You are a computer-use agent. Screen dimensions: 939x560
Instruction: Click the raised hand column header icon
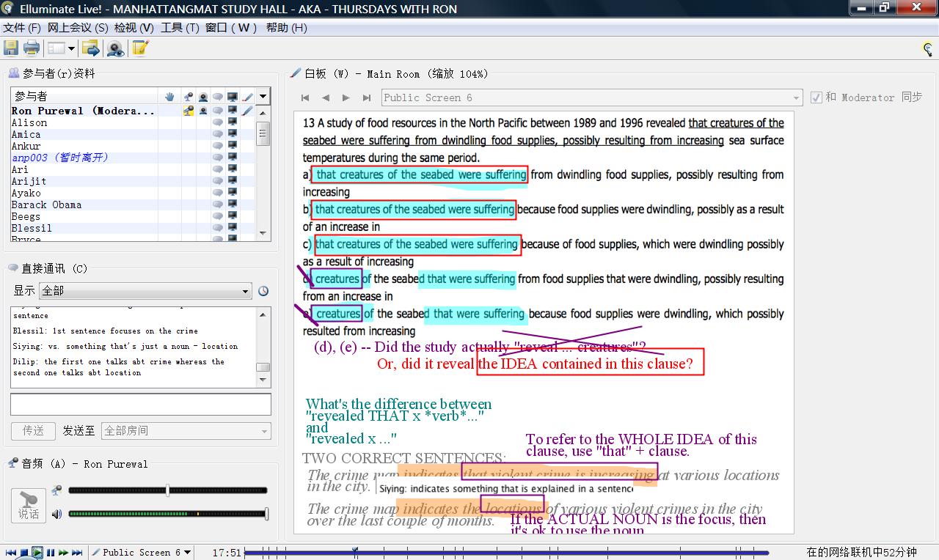(170, 97)
